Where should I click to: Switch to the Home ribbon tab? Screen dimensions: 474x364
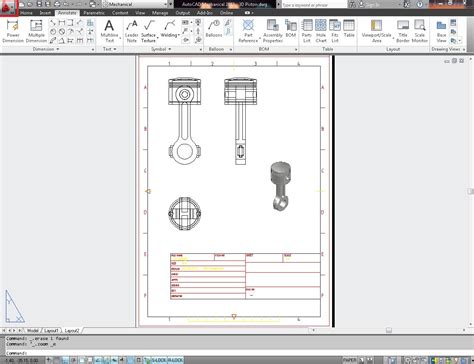[x=26, y=13]
